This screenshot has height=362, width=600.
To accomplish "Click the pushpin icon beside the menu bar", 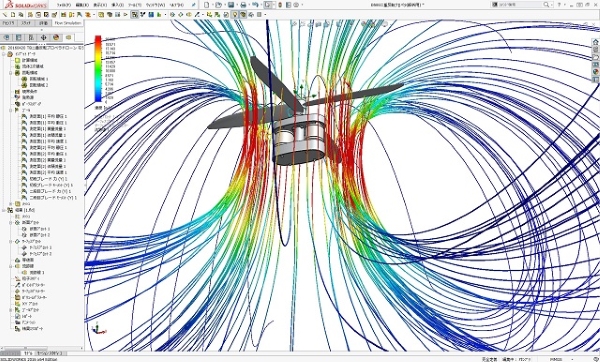I will pos(194,5).
